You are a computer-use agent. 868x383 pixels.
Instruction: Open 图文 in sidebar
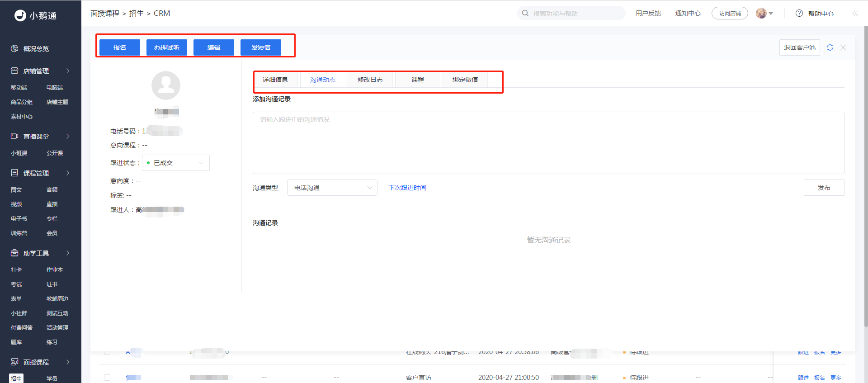16,190
